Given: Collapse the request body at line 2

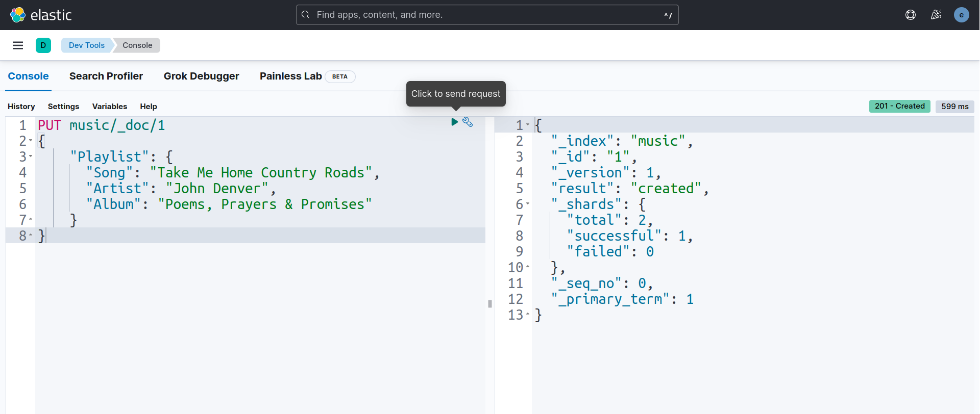Looking at the screenshot, I should point(31,141).
